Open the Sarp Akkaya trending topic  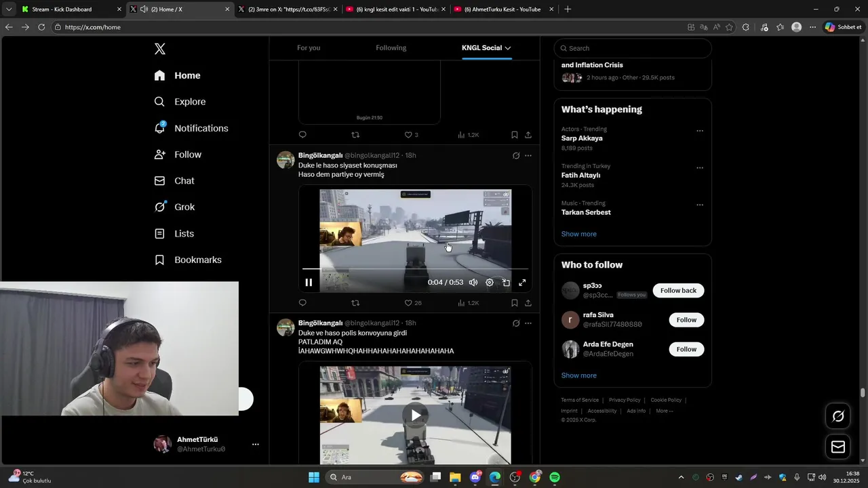[x=582, y=138]
